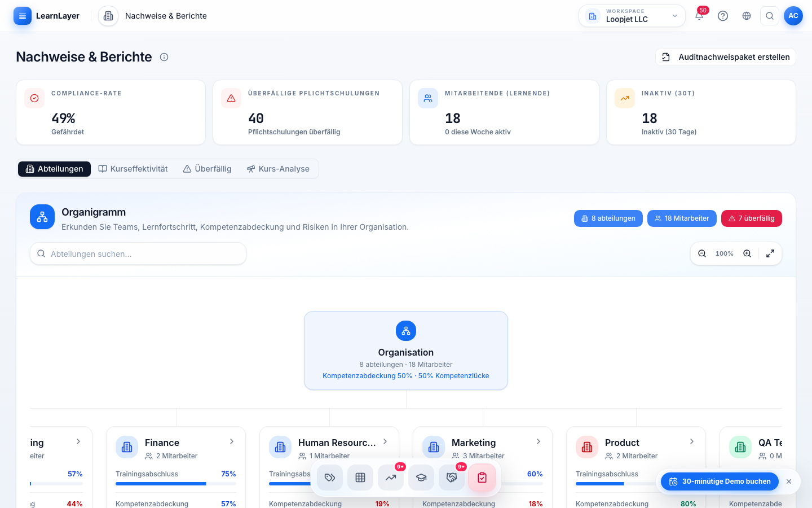Dismiss the demo booking banner
Screen dimensions: 812x508
pos(789,481)
